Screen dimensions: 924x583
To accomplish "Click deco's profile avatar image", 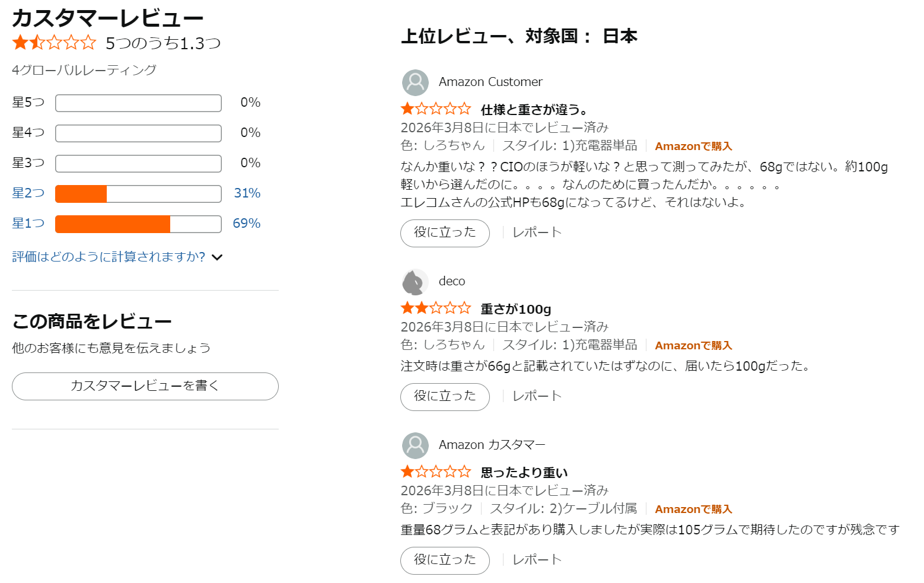I will 415,282.
